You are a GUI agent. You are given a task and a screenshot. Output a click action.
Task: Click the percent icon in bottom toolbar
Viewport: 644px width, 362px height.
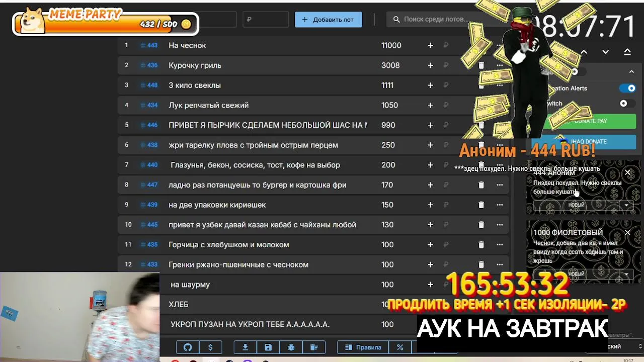pyautogui.click(x=400, y=347)
